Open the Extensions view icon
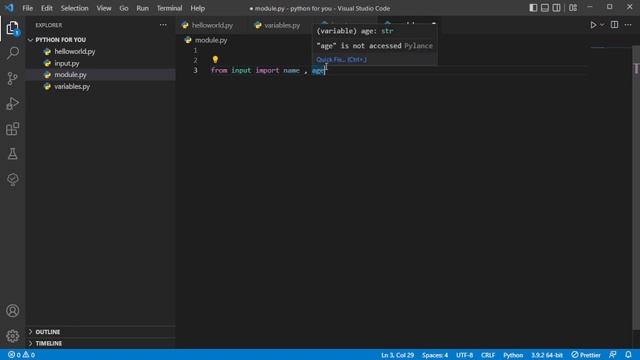 click(x=13, y=129)
